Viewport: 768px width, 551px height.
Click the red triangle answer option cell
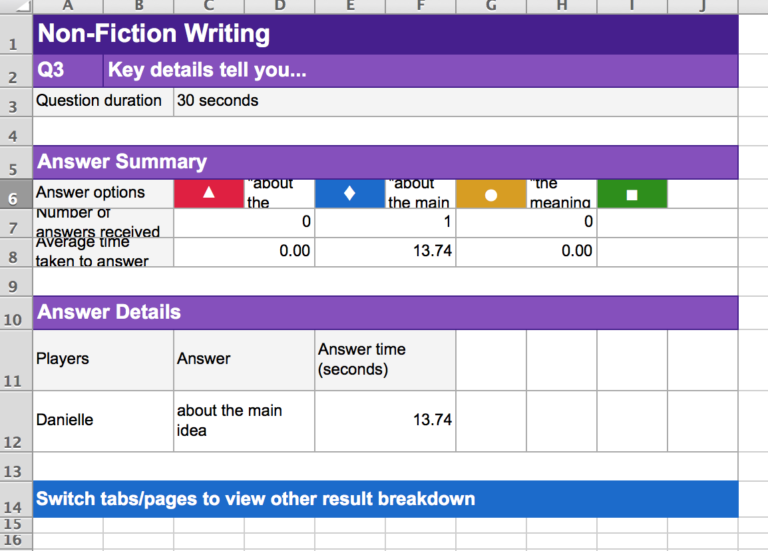[x=208, y=194]
